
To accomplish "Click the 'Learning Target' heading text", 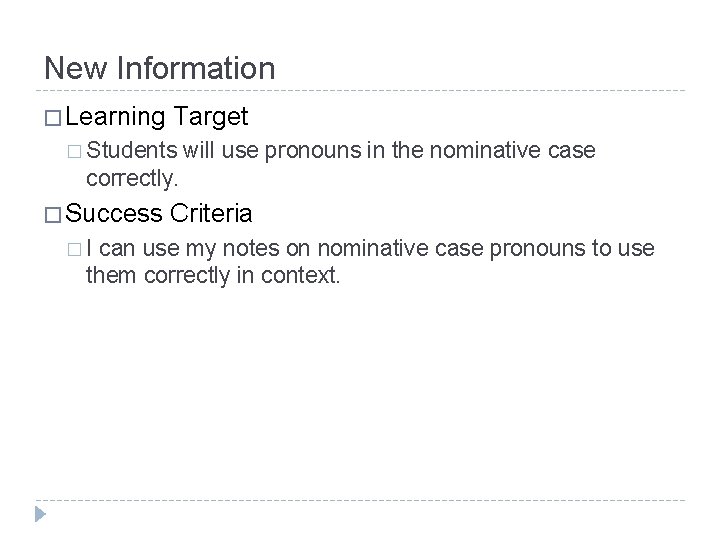I will click(158, 117).
